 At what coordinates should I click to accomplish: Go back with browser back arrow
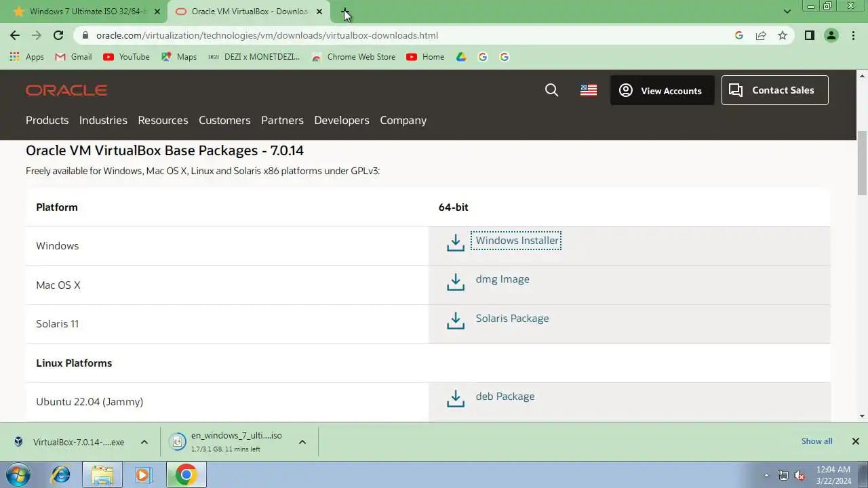15,35
